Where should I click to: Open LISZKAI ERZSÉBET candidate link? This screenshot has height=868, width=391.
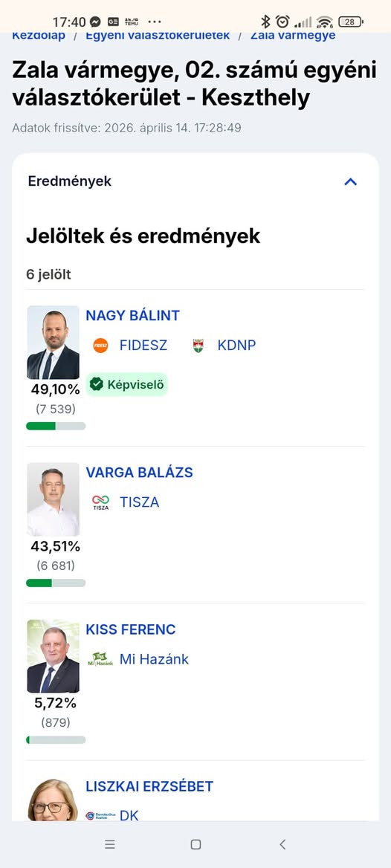[x=149, y=786]
